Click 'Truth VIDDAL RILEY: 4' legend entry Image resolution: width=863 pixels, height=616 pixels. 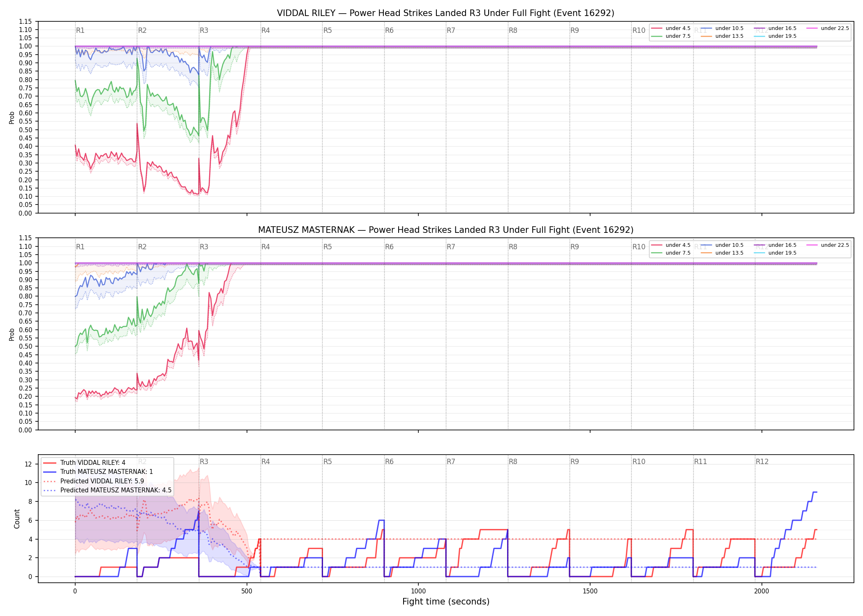tap(84, 463)
